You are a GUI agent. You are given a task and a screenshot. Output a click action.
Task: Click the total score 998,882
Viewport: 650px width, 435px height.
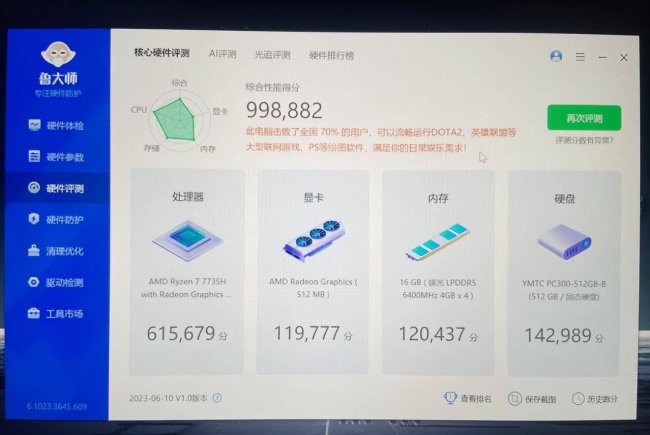(284, 110)
